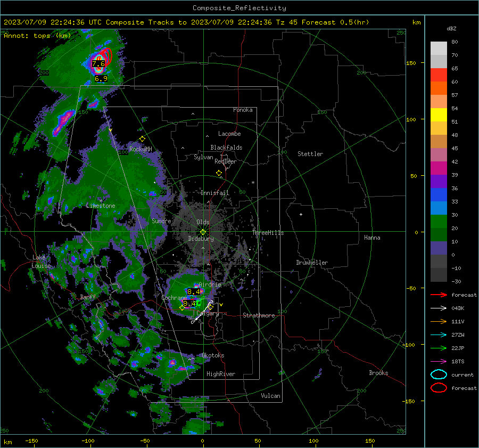Click the Ponoka city label
479x448 pixels.
pyautogui.click(x=243, y=110)
